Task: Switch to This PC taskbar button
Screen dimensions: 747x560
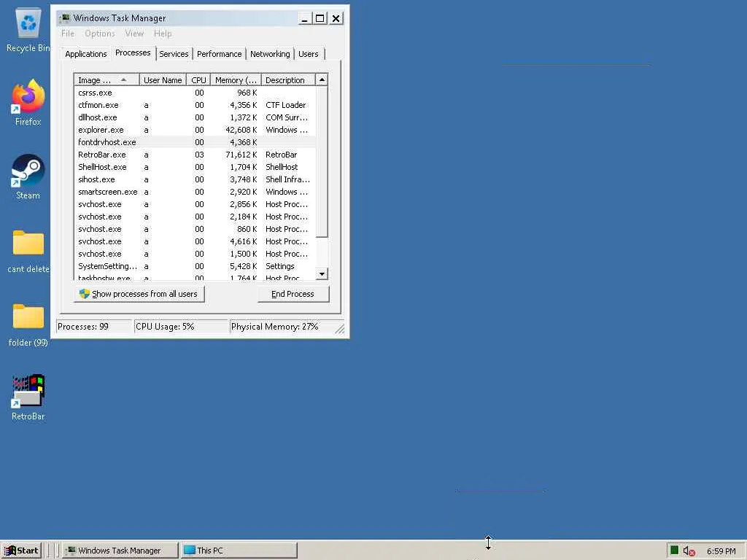Action: pos(239,551)
